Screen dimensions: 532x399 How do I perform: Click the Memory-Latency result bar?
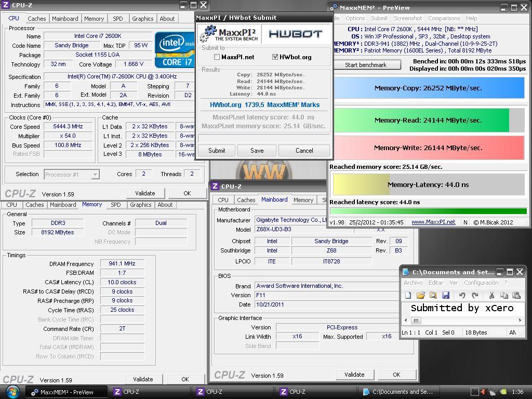[x=428, y=184]
